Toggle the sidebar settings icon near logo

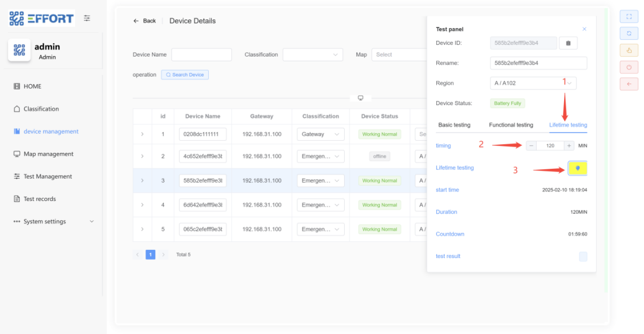[x=87, y=18]
